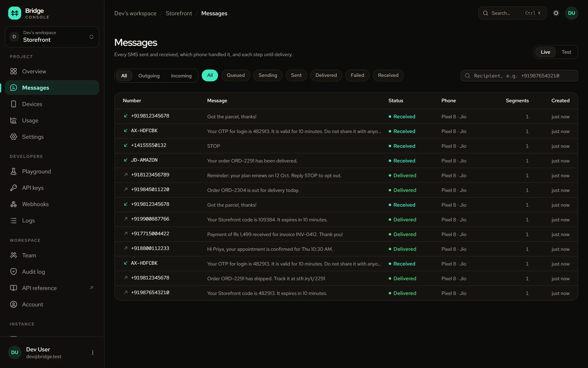
Task: Open the JD-AMAZON message row
Action: click(x=346, y=161)
